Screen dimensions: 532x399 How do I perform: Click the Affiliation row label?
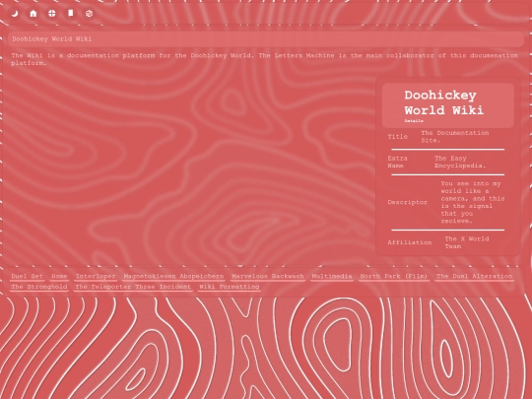pos(410,242)
